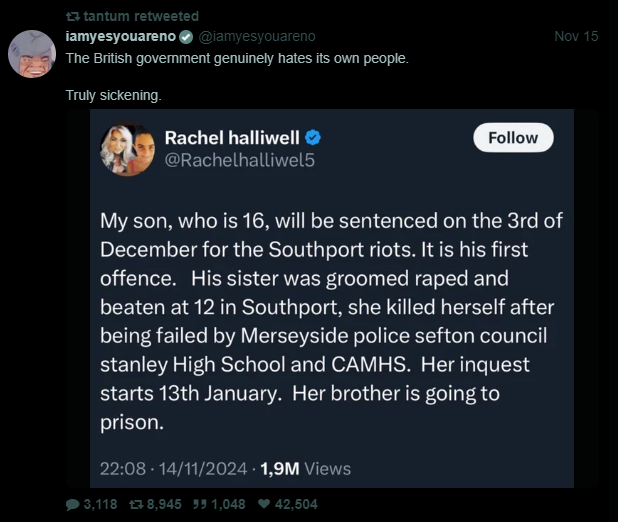Screen dimensions: 618x522
Task: Click the bold iamyesyouareno display name
Action: point(121,37)
